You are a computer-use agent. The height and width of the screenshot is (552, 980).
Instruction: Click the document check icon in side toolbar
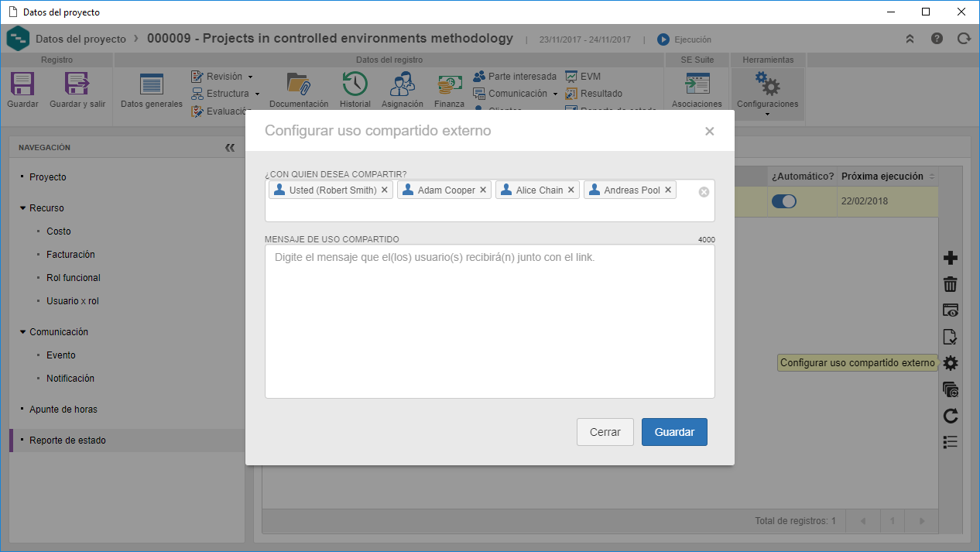951,337
